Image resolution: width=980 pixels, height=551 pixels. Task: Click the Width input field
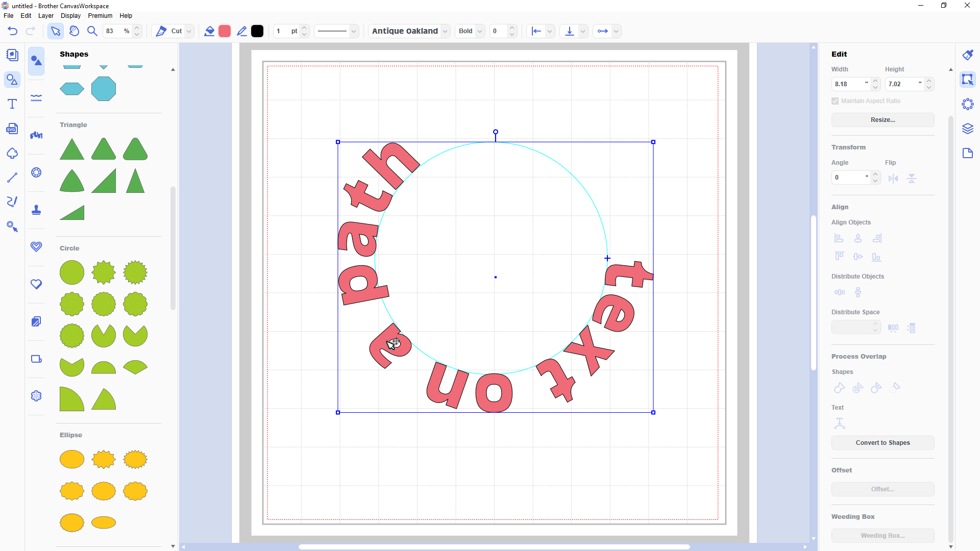[x=848, y=84]
